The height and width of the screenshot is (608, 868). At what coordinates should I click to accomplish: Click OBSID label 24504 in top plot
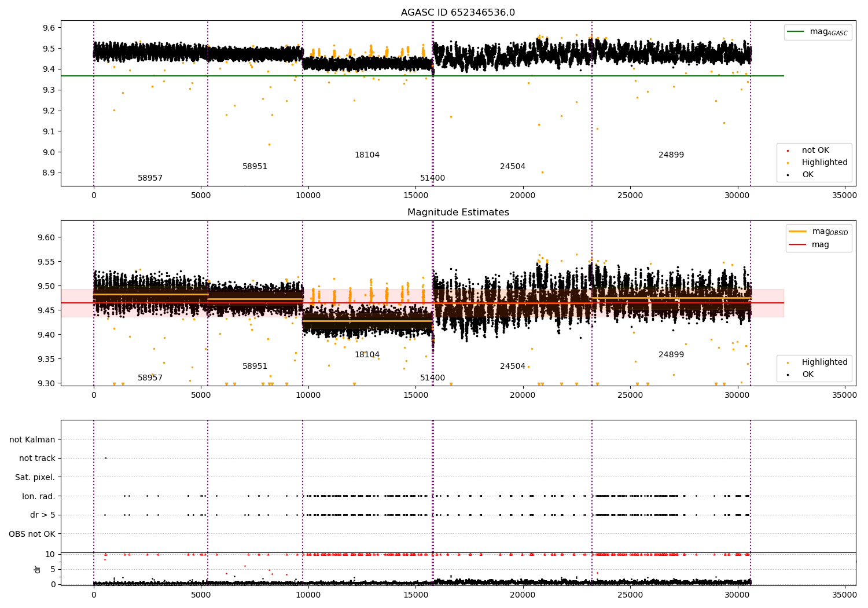(513, 167)
